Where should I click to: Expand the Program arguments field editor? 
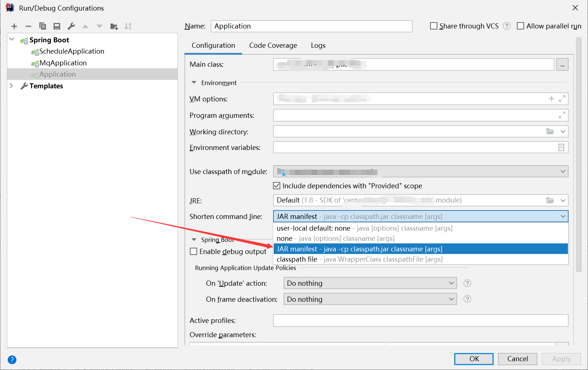pos(562,115)
